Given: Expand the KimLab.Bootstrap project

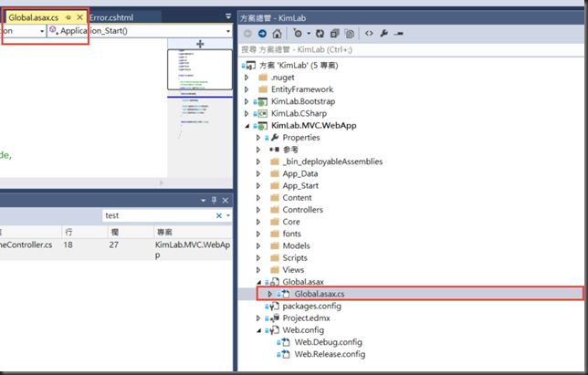Looking at the screenshot, I should pos(247,101).
